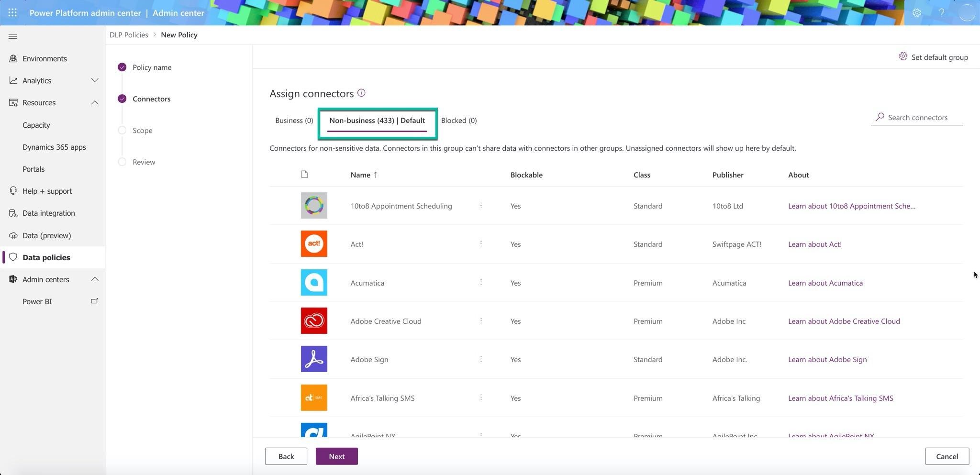
Task: Open more actions for Acumatica
Action: click(x=481, y=282)
